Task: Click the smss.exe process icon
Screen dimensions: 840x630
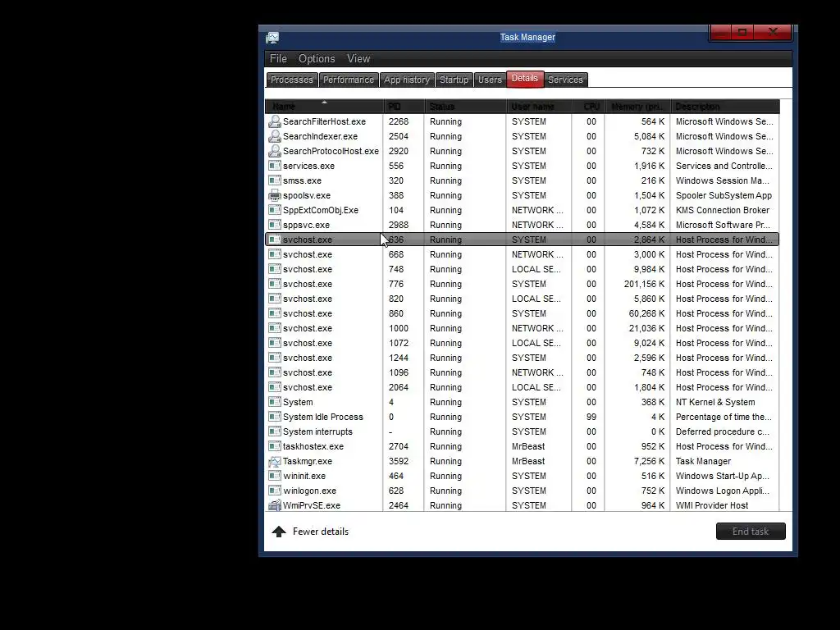Action: (274, 180)
